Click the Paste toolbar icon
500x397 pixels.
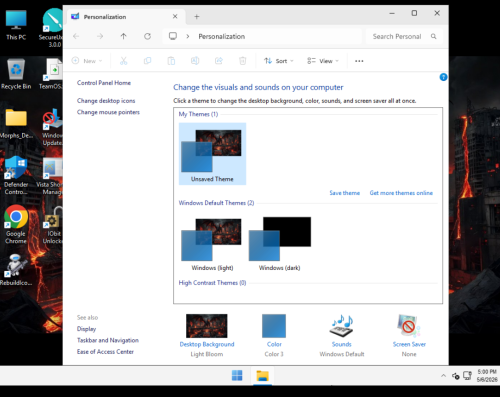[x=171, y=61]
